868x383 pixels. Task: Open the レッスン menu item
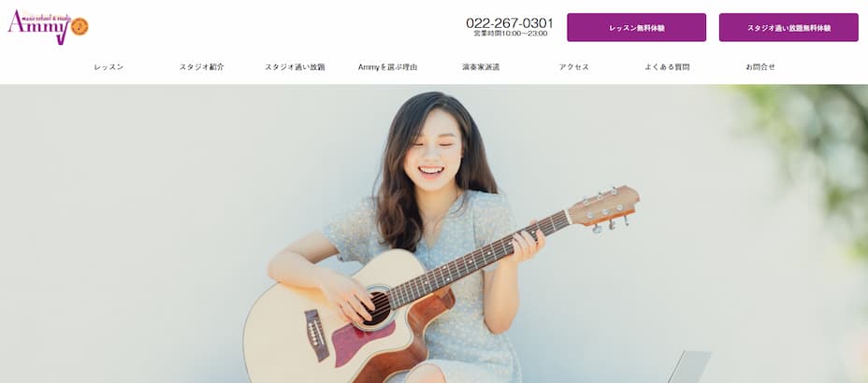click(109, 67)
